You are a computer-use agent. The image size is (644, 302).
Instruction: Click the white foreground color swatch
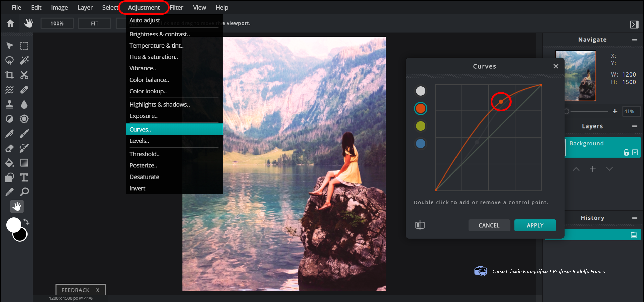(13, 224)
